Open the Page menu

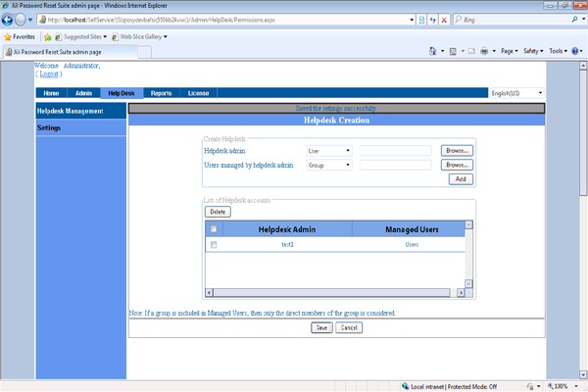[510, 51]
